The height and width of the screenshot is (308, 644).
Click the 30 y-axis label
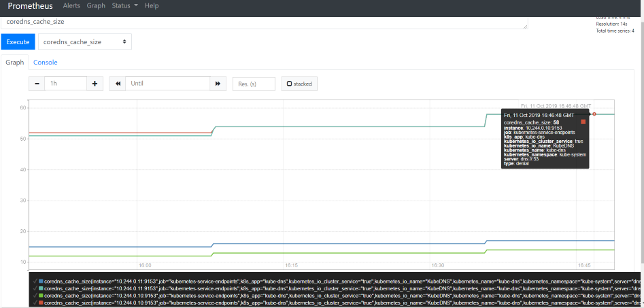[x=22, y=201]
